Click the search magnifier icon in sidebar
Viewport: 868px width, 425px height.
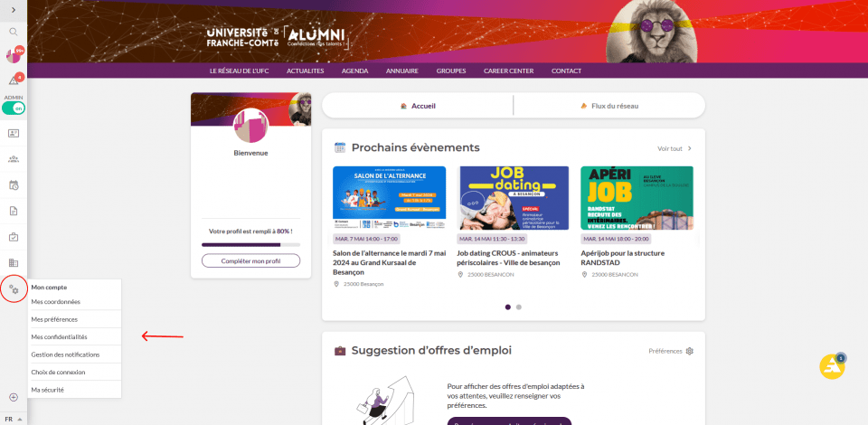pos(14,32)
